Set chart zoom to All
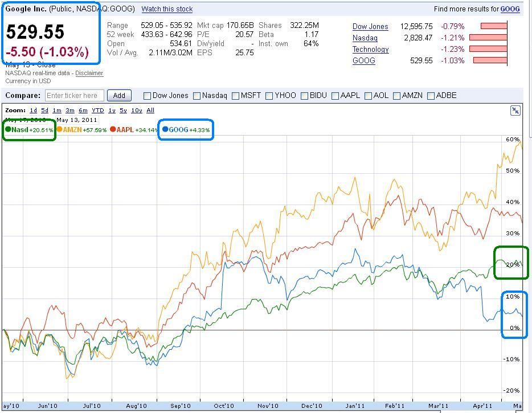Screen dimensions: 532x413 150,111
